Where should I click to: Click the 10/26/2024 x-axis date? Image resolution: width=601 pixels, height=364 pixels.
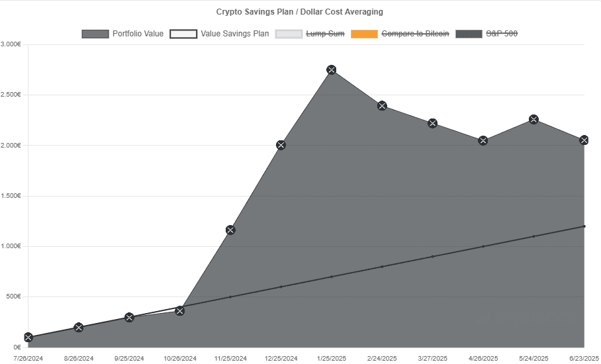tap(180, 359)
